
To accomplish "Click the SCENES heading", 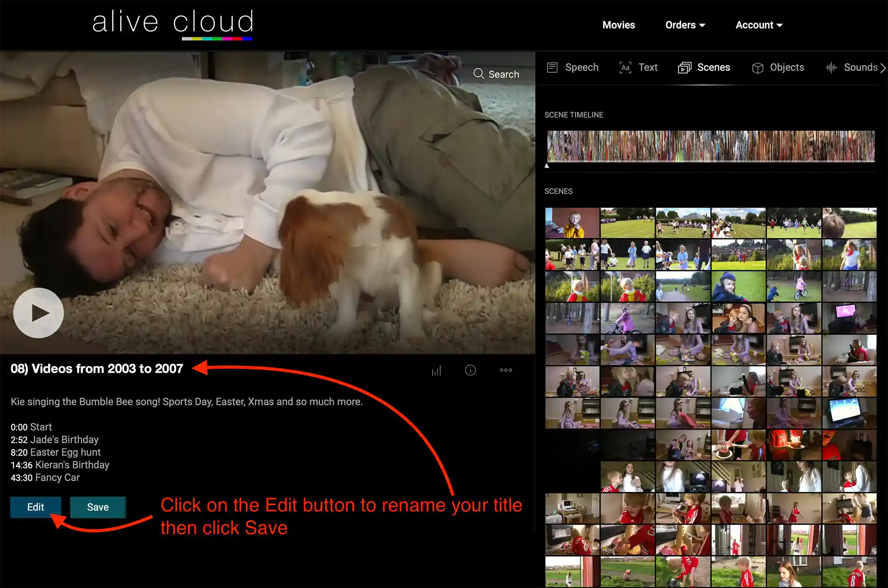I will (558, 191).
